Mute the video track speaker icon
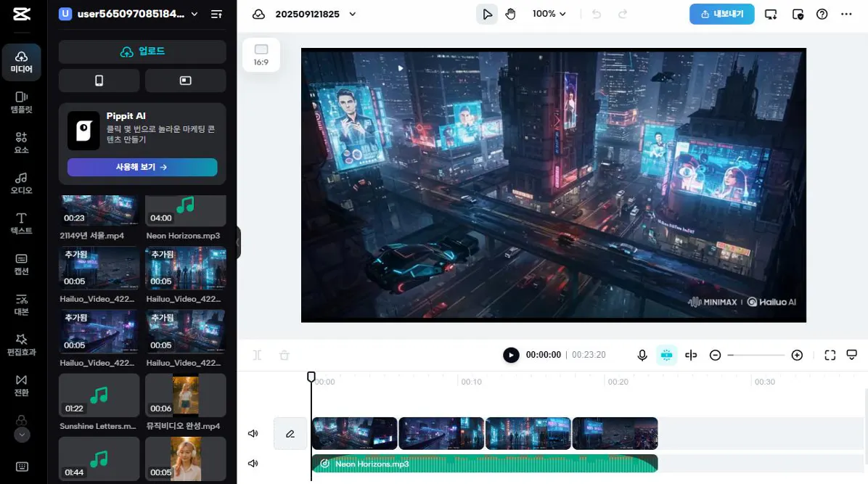 pyautogui.click(x=253, y=434)
